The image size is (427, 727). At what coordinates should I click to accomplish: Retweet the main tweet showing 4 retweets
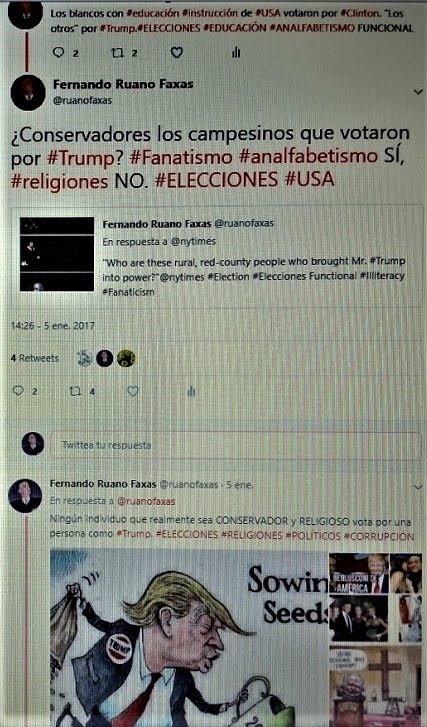click(x=75, y=391)
